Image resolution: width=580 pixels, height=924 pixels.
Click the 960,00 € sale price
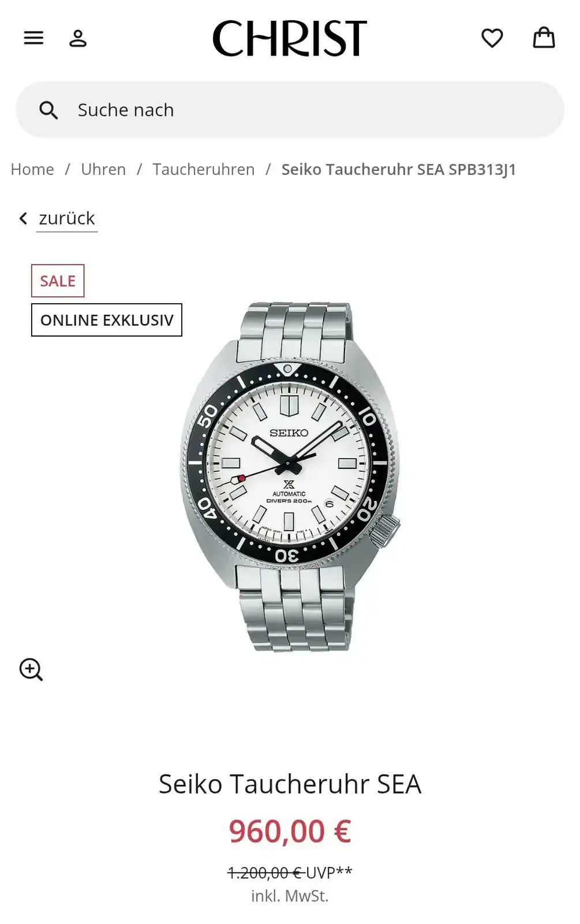[290, 831]
